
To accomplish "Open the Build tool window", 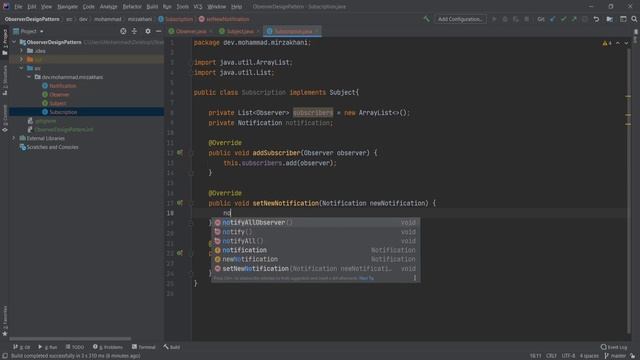I will point(172,347).
